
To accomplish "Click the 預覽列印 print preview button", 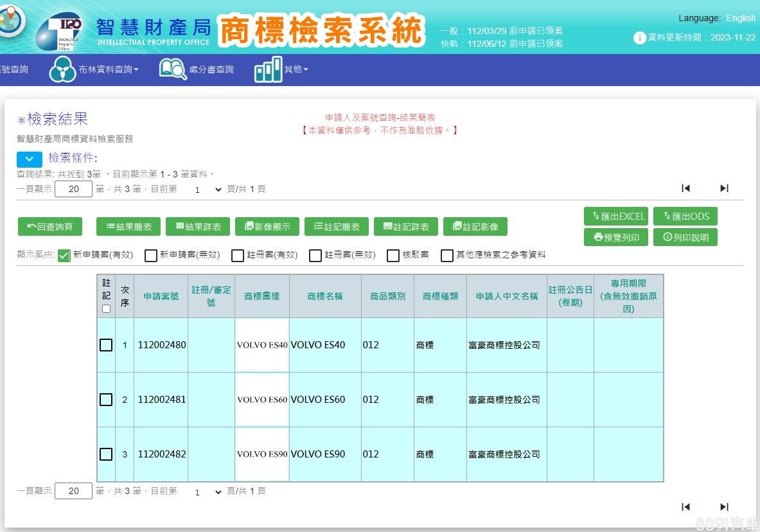I will (616, 237).
